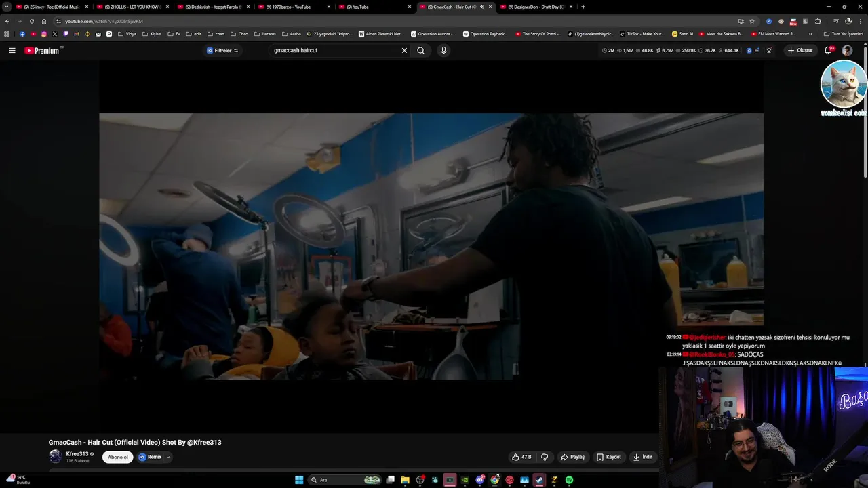The image size is (868, 488).
Task: Click the Oluştur create button
Action: click(800, 50)
